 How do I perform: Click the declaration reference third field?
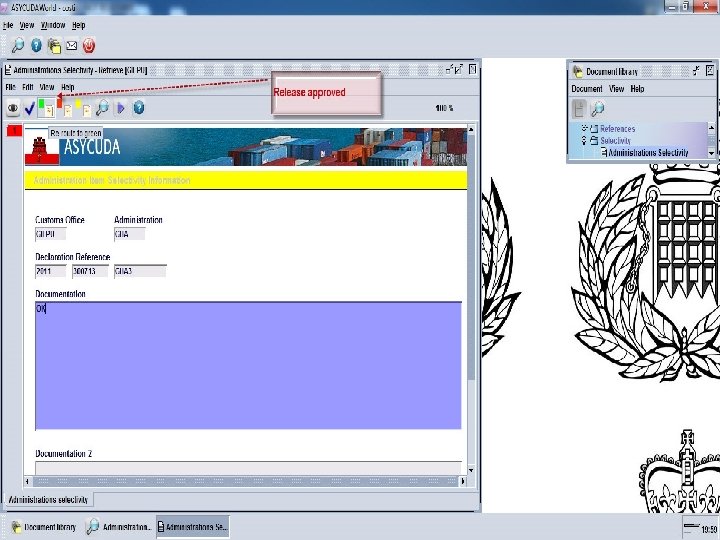140,271
